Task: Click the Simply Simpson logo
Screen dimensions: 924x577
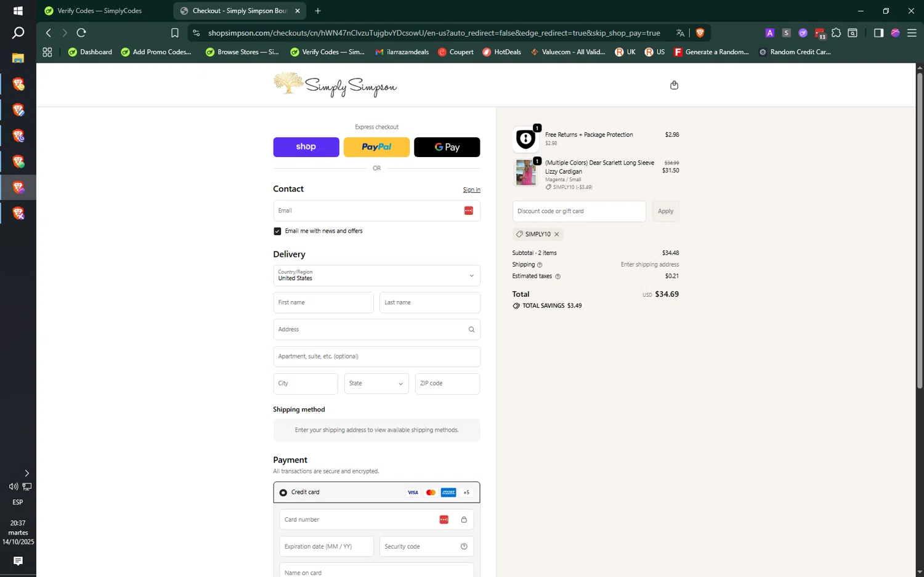Action: pos(335,85)
